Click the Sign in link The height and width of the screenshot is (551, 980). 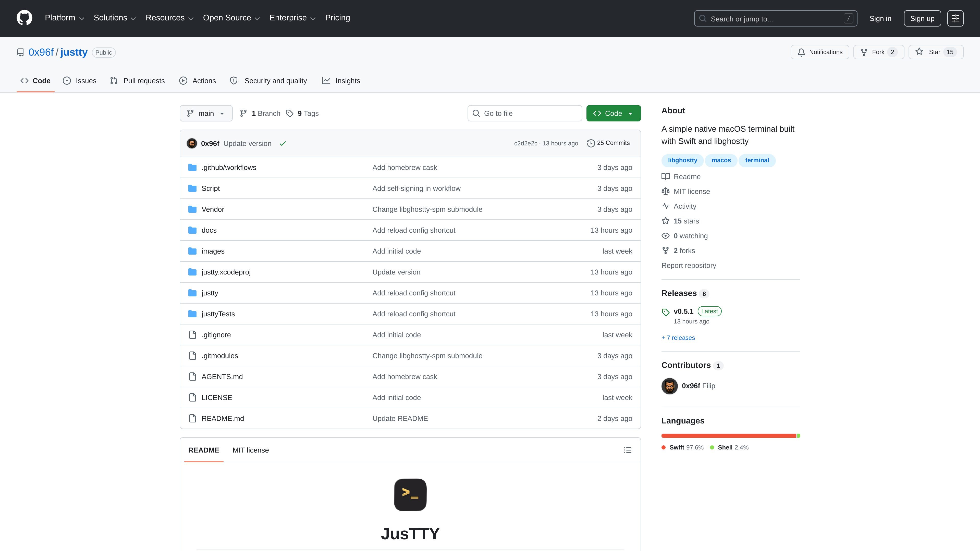coord(880,19)
